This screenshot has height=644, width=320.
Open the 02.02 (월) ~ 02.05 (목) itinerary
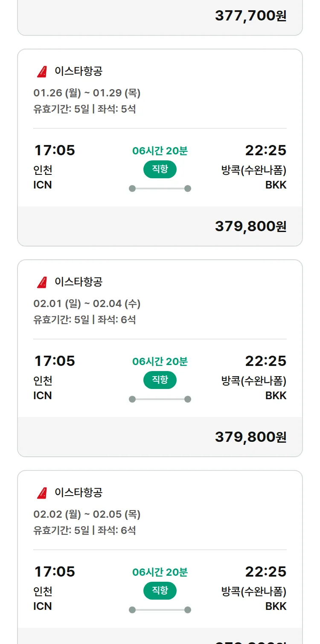[x=87, y=514]
